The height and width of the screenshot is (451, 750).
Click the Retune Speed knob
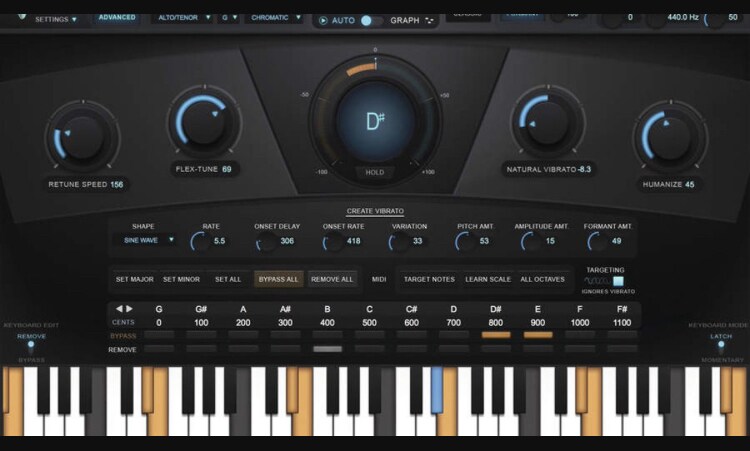[82, 138]
